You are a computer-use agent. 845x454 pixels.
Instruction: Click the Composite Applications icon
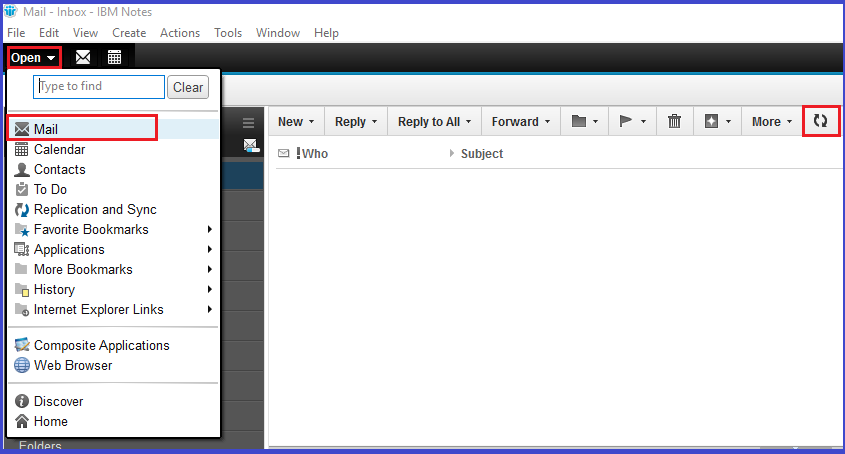coord(22,345)
